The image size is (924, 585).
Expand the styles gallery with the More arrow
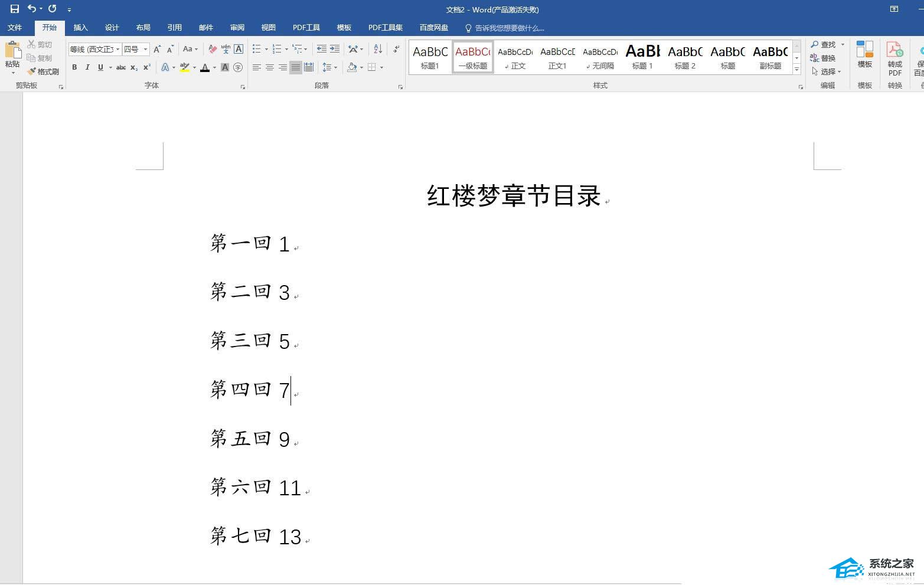(x=796, y=70)
